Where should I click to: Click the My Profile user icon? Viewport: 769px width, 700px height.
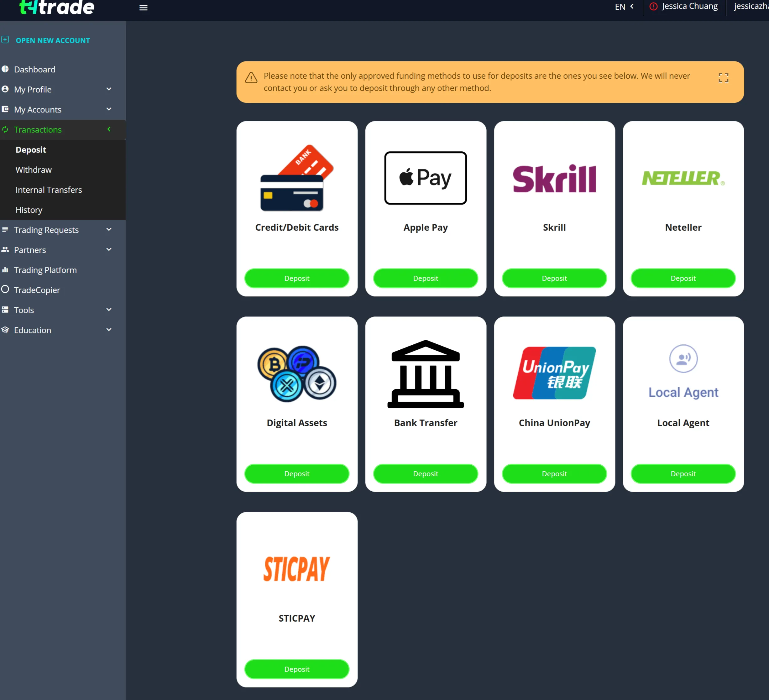5,89
